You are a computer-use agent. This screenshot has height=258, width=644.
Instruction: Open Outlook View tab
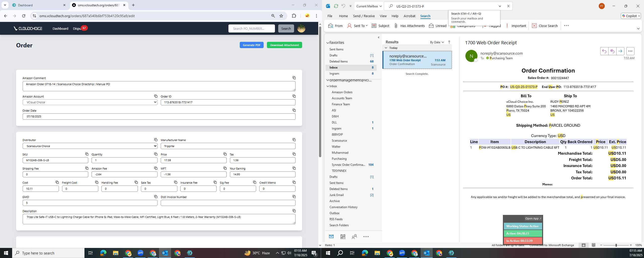pyautogui.click(x=383, y=16)
